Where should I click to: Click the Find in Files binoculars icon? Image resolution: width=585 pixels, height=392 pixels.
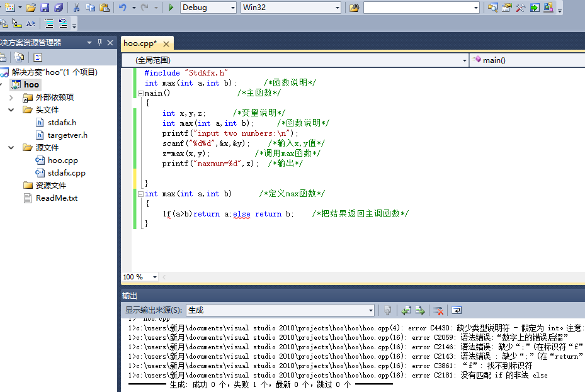click(354, 8)
